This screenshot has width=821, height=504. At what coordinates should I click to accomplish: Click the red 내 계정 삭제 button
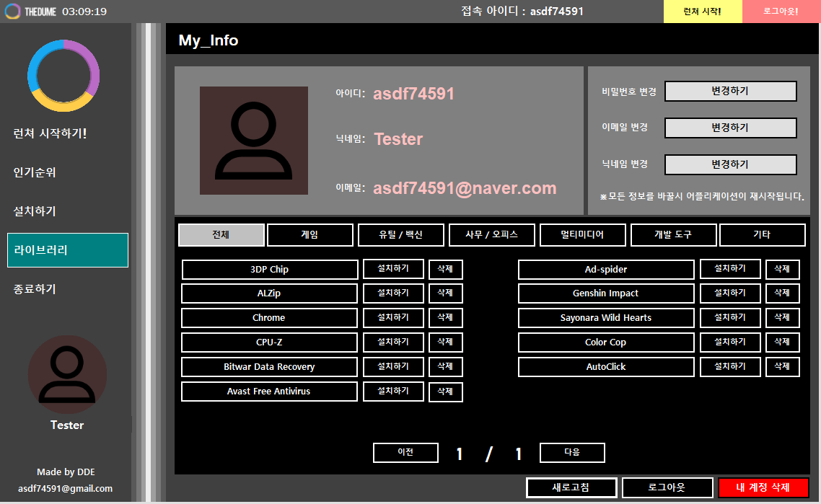coord(763,487)
